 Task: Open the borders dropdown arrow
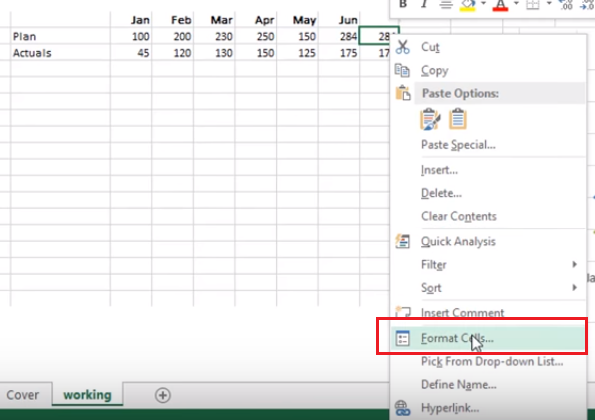click(549, 4)
